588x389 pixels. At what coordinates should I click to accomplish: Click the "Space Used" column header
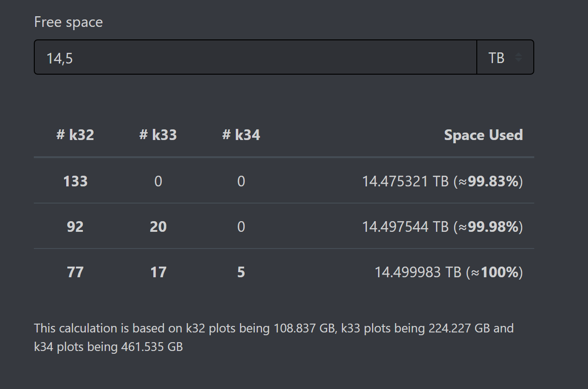pos(483,135)
